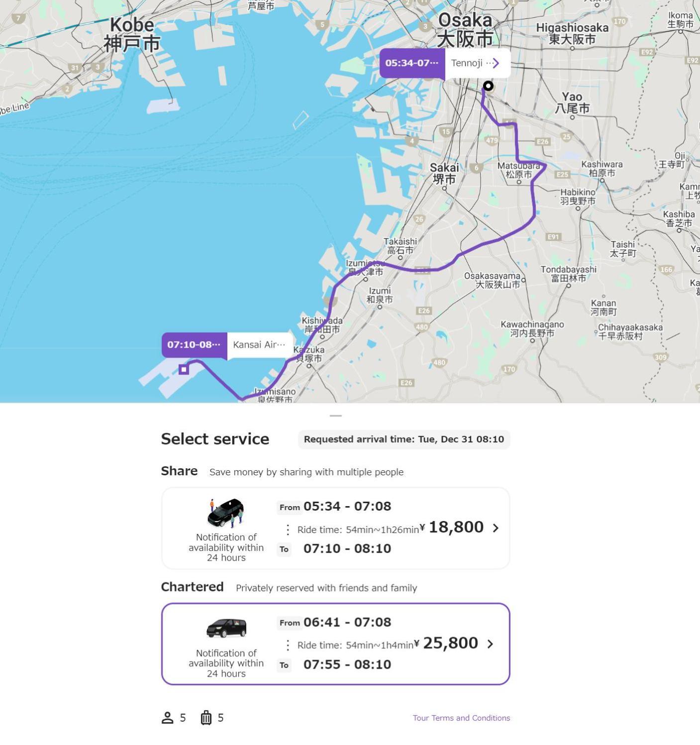Click the passenger count person icon
The height and width of the screenshot is (745, 700).
tap(167, 718)
